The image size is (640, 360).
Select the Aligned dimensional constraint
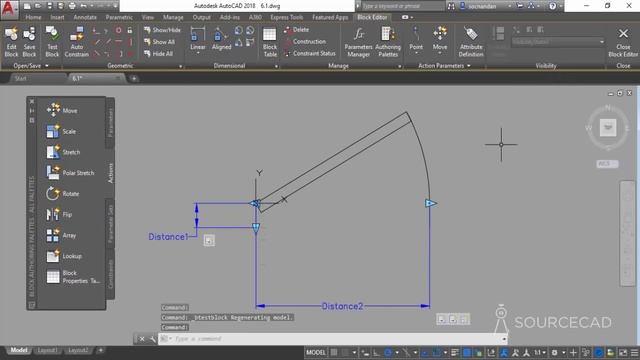(221, 39)
